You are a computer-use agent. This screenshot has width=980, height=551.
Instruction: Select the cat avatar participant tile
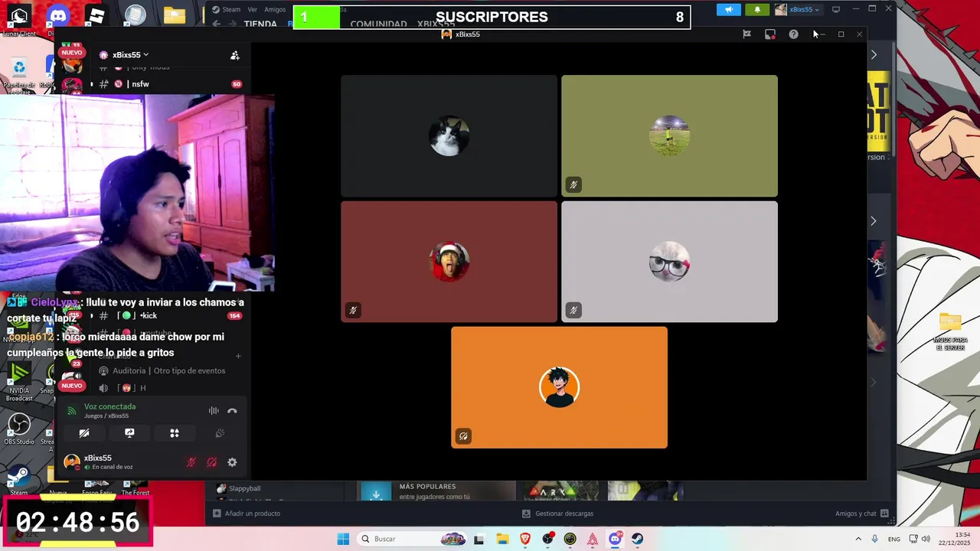pyautogui.click(x=449, y=135)
